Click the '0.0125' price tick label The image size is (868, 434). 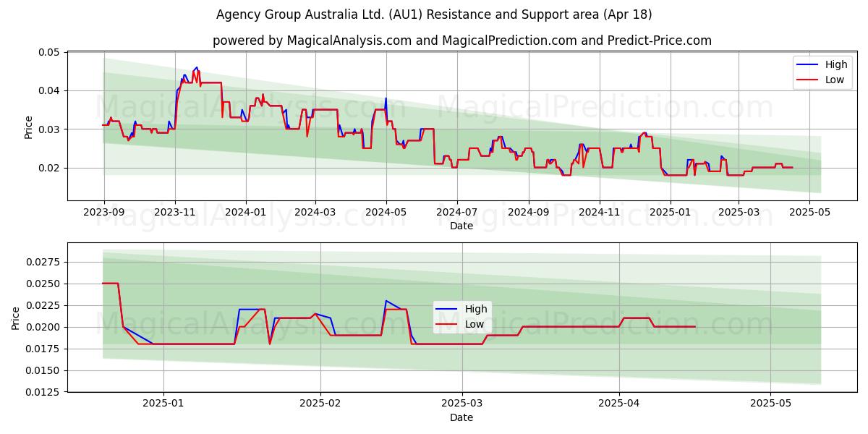(43, 392)
